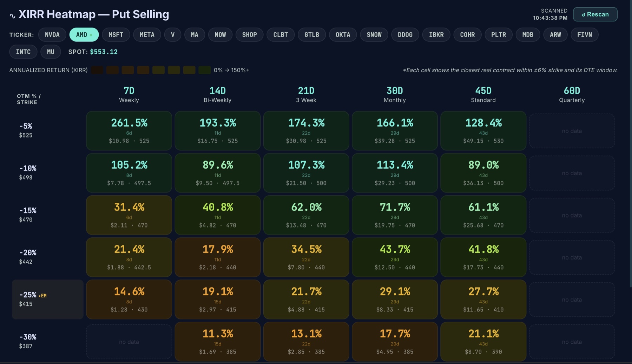
Task: Select the 21.1% cell
Action: click(x=483, y=342)
